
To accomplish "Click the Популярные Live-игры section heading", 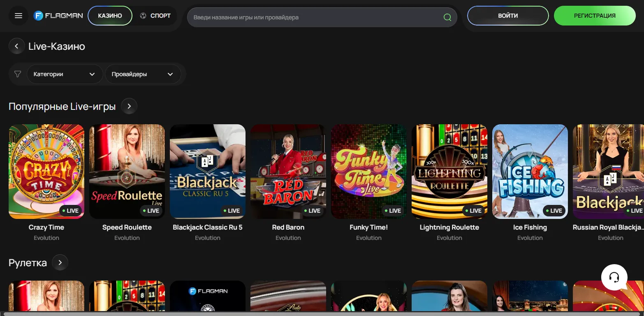I will [x=62, y=107].
